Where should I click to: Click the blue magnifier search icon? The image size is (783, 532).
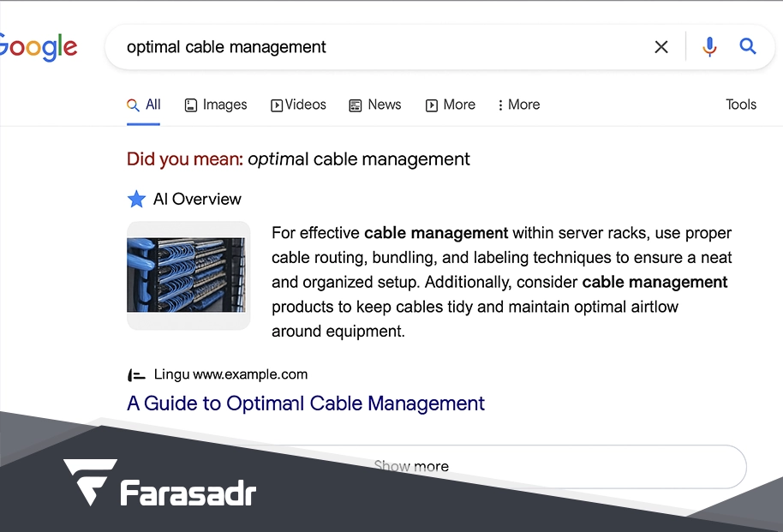(x=748, y=46)
